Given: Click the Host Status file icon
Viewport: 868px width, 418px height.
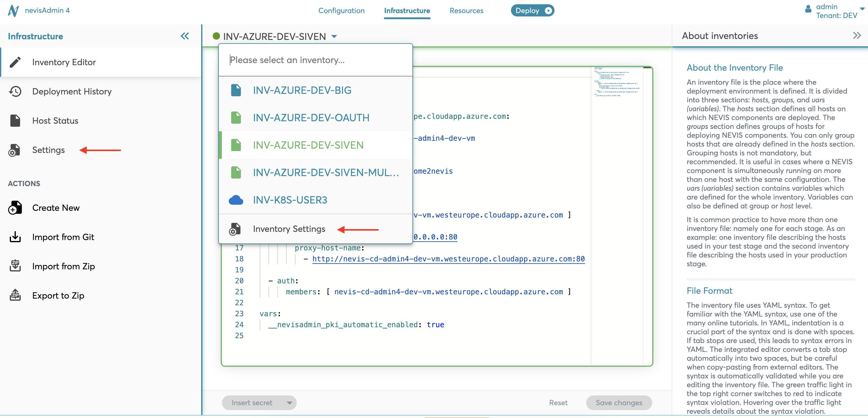Looking at the screenshot, I should pos(15,121).
